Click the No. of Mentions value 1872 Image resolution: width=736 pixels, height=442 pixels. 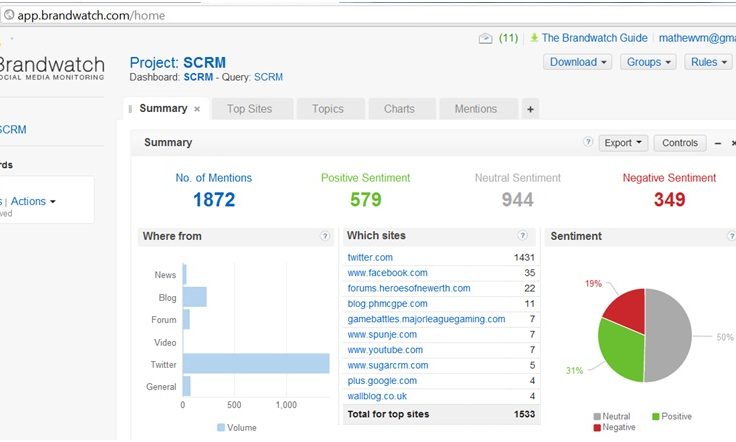(x=214, y=200)
